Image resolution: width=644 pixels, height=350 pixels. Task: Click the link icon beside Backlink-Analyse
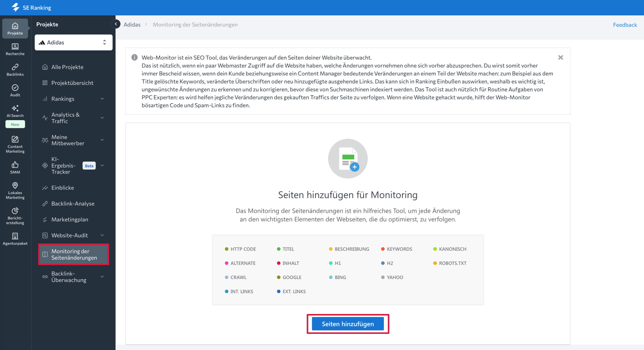[x=45, y=203]
